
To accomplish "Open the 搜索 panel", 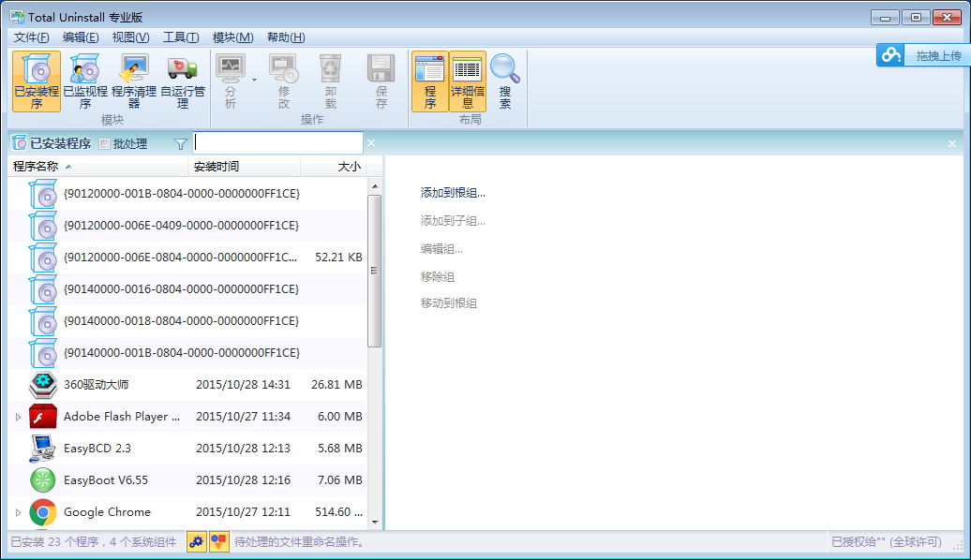I will [505, 81].
